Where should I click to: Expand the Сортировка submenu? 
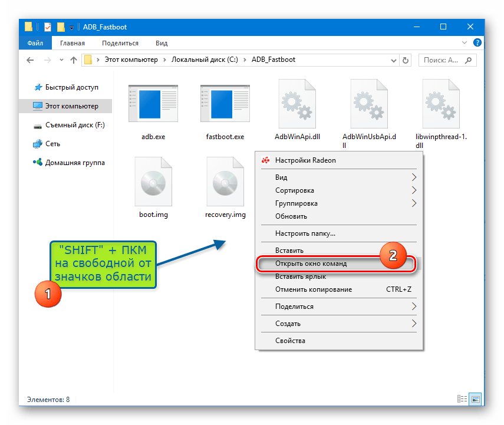414,190
